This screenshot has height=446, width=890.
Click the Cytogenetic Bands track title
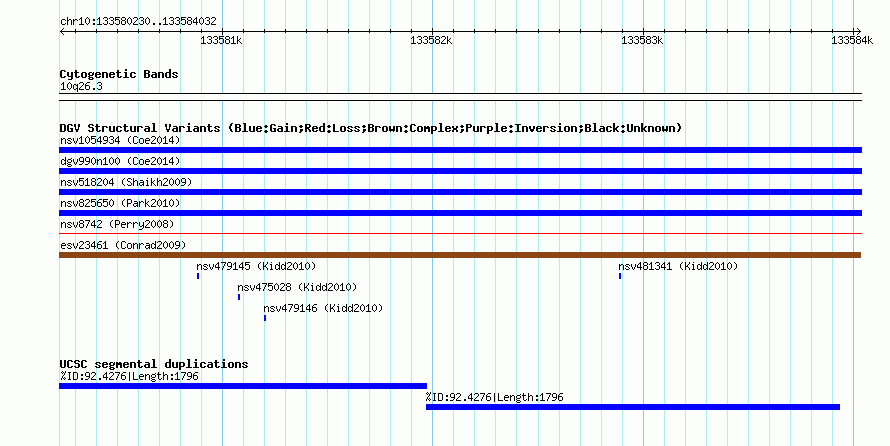point(119,74)
